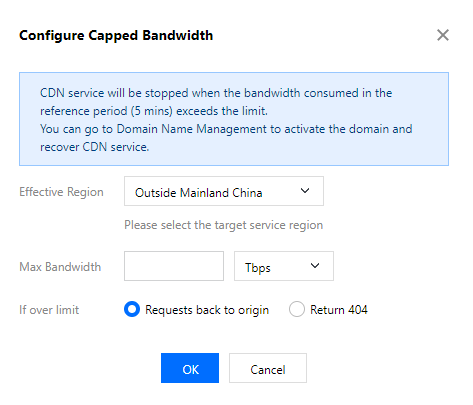Click the Cancel button
The height and width of the screenshot is (405, 473).
tap(268, 368)
